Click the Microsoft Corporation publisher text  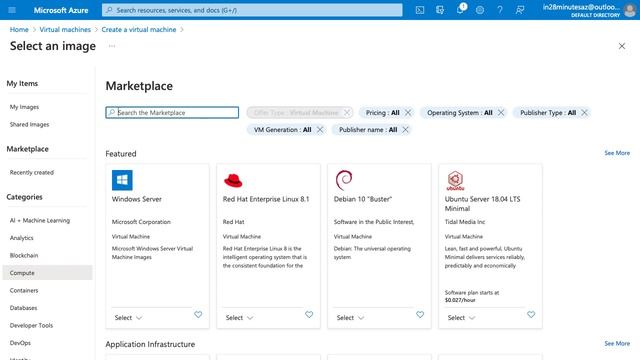tap(141, 222)
